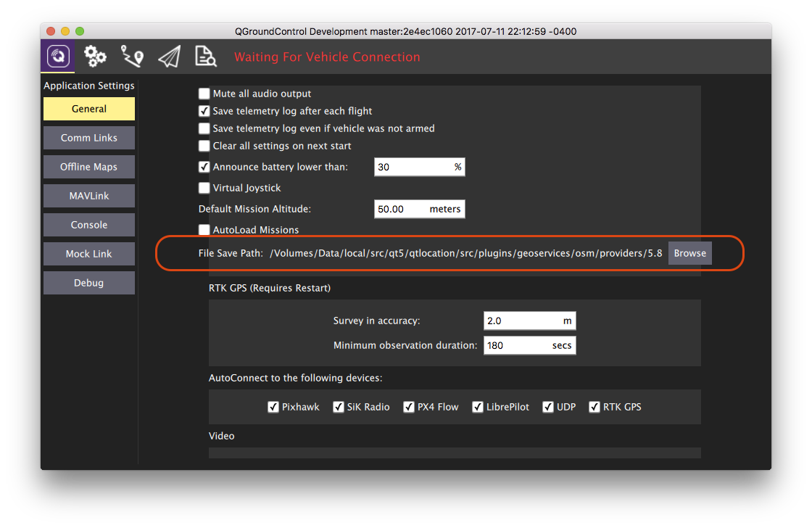Image resolution: width=812 pixels, height=528 pixels.
Task: Maximize the window with the green button
Action: pos(80,31)
